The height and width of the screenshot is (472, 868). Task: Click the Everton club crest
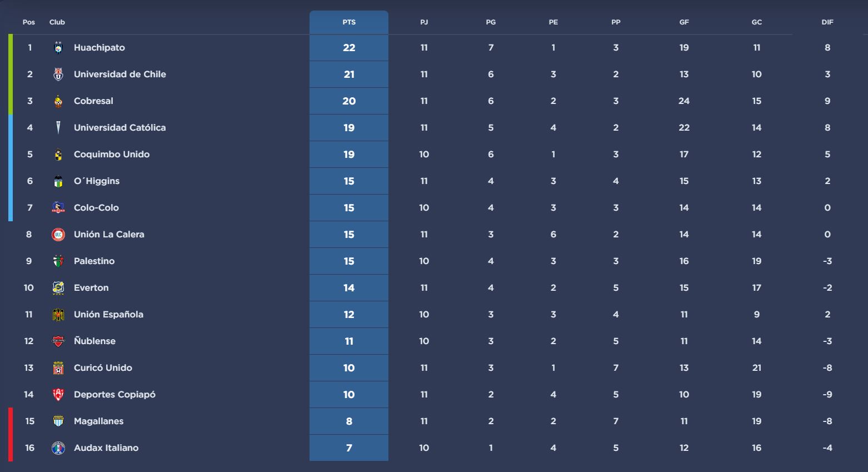[x=58, y=288]
